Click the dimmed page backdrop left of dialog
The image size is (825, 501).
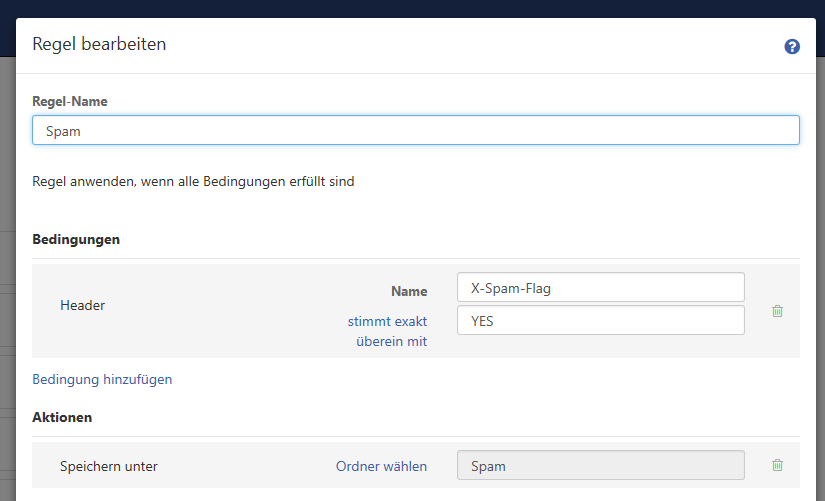7,300
